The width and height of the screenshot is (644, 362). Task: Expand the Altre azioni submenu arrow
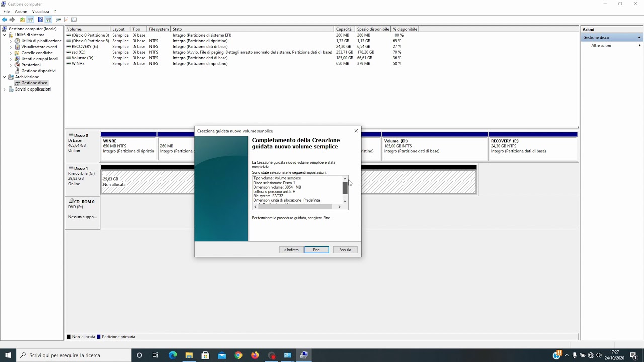(x=639, y=45)
